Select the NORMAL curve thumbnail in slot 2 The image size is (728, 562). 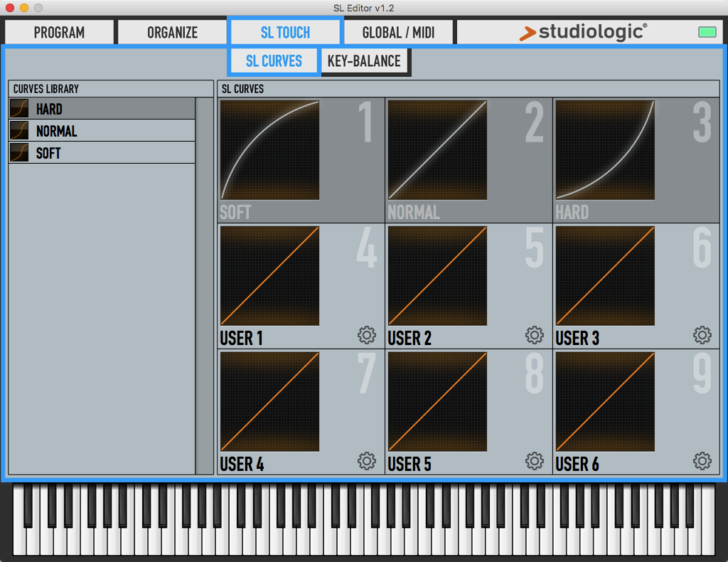pyautogui.click(x=437, y=150)
